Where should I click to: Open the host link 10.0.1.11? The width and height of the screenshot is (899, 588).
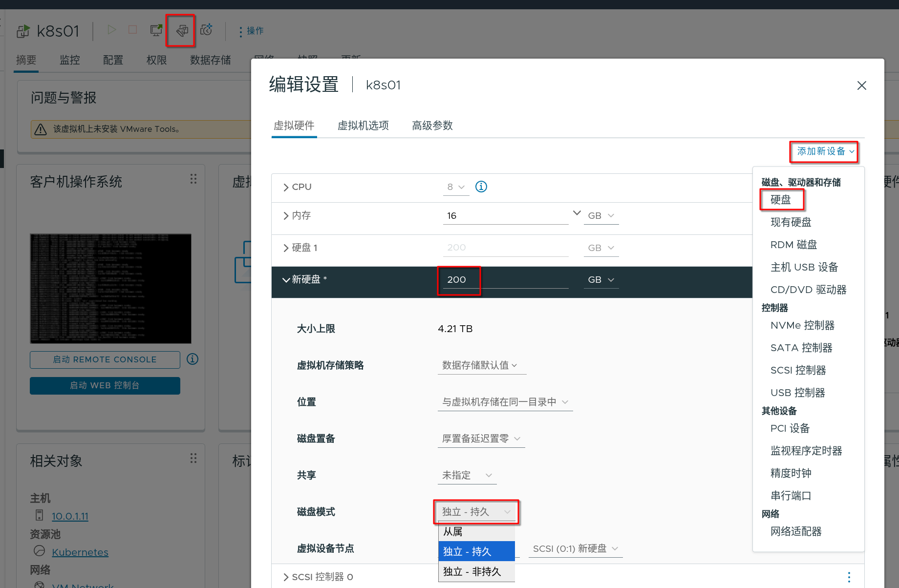point(70,516)
